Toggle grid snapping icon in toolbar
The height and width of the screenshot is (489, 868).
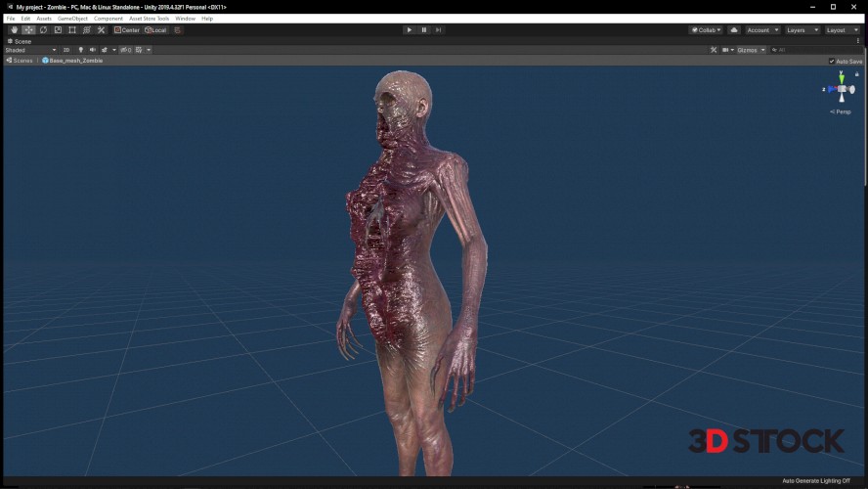click(x=177, y=30)
